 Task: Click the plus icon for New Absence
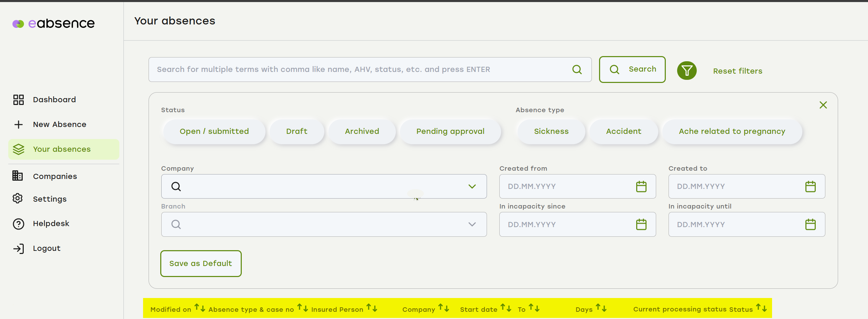tap(19, 125)
